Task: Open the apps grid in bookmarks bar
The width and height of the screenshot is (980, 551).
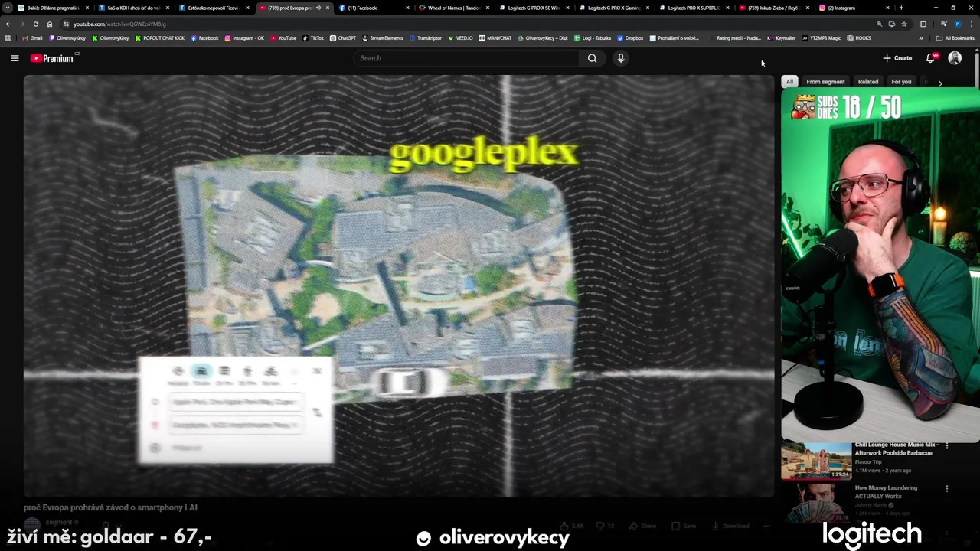Action: (8, 38)
